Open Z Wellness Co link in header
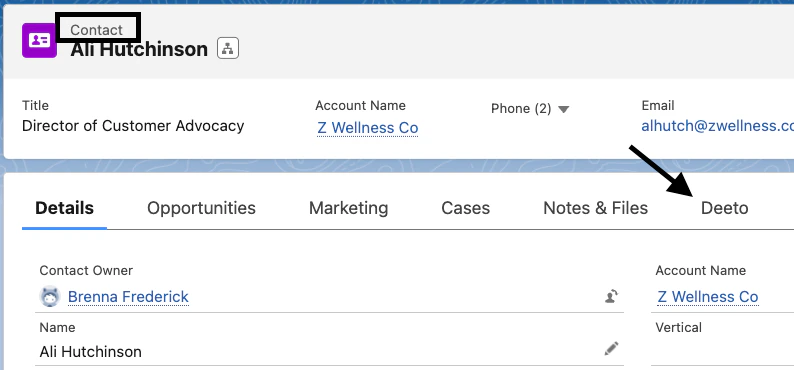 pos(368,128)
